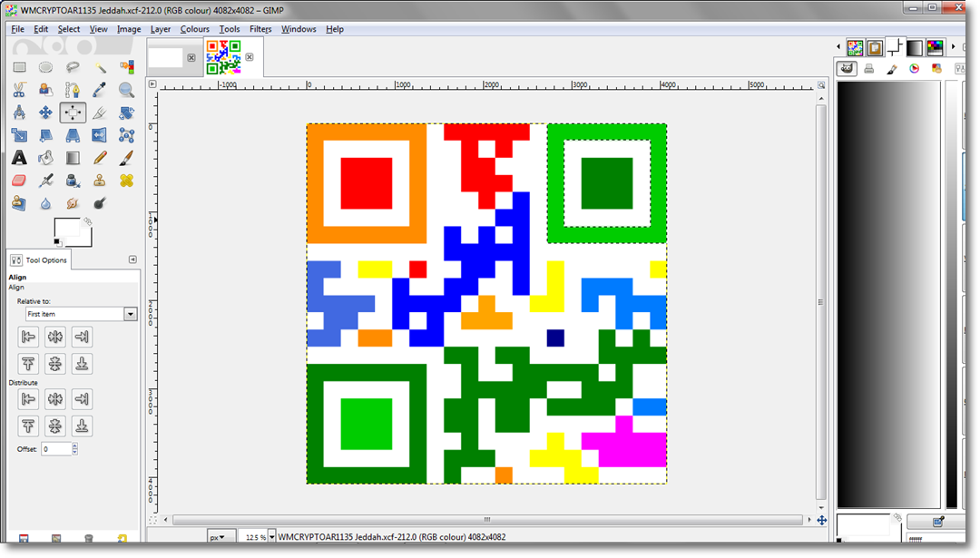Select the Cage Transform tool

[126, 135]
